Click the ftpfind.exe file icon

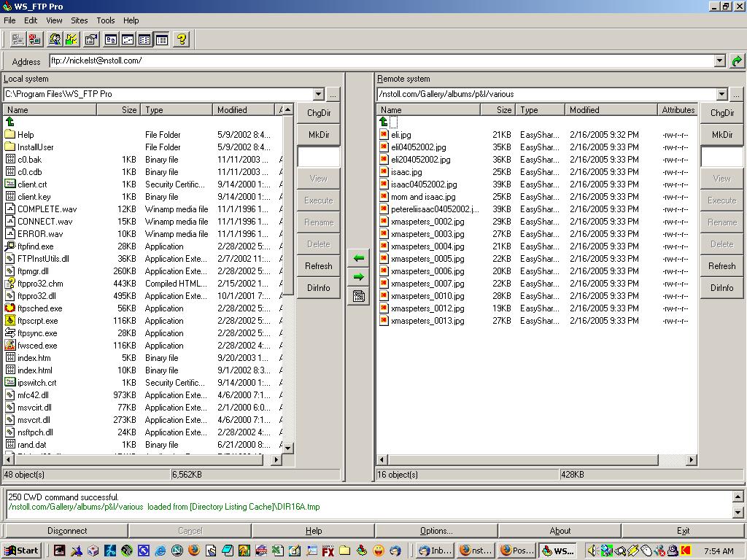(10, 246)
